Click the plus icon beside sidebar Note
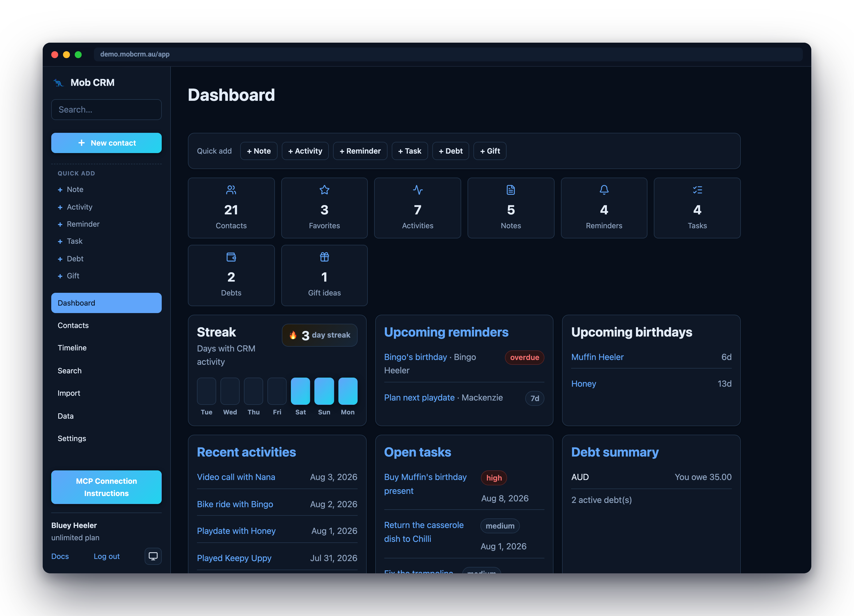 60,190
